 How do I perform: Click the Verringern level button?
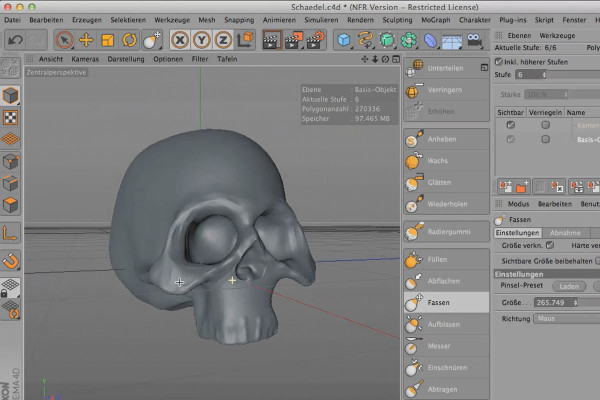click(x=446, y=90)
